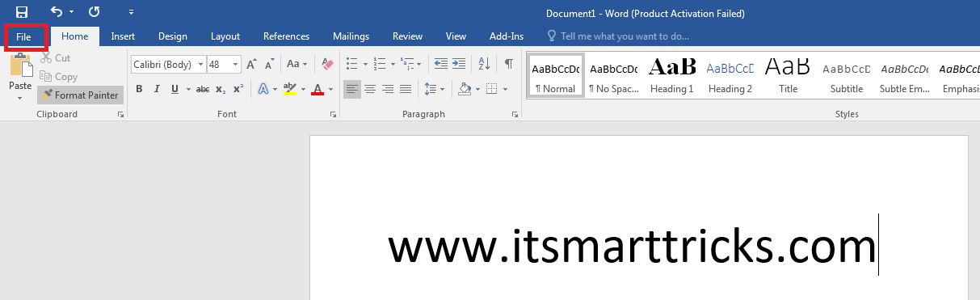Open highlight color dropdown arrow
This screenshot has height=300, width=980.
pos(302,89)
